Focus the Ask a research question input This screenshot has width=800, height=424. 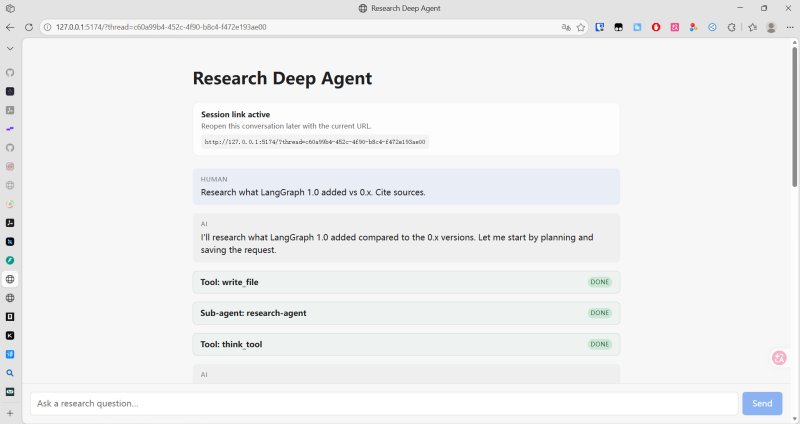click(384, 404)
